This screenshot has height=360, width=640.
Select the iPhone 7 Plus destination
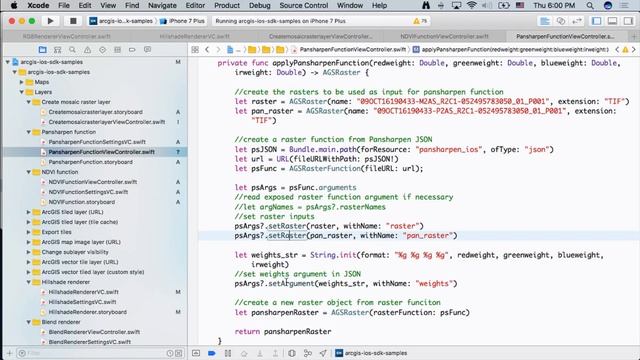pyautogui.click(x=182, y=21)
